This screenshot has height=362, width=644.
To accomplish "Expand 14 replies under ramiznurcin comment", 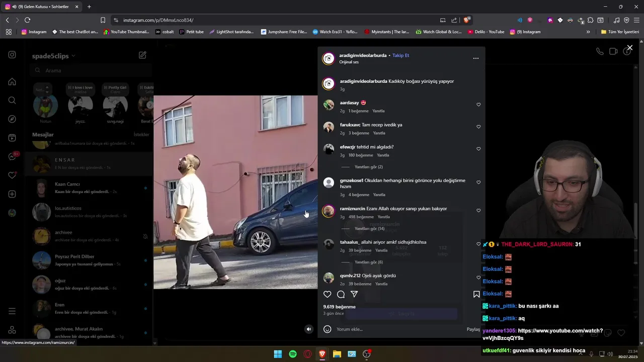I will click(x=369, y=229).
